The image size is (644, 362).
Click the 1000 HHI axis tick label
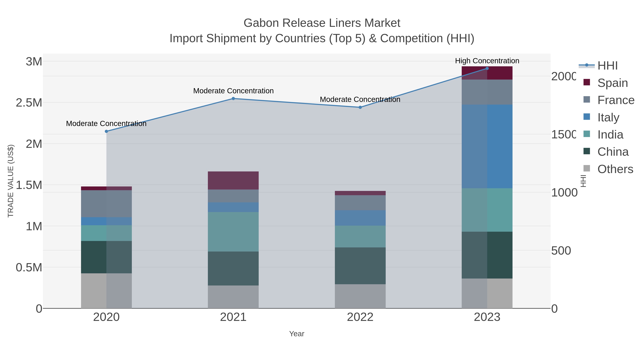(564, 193)
